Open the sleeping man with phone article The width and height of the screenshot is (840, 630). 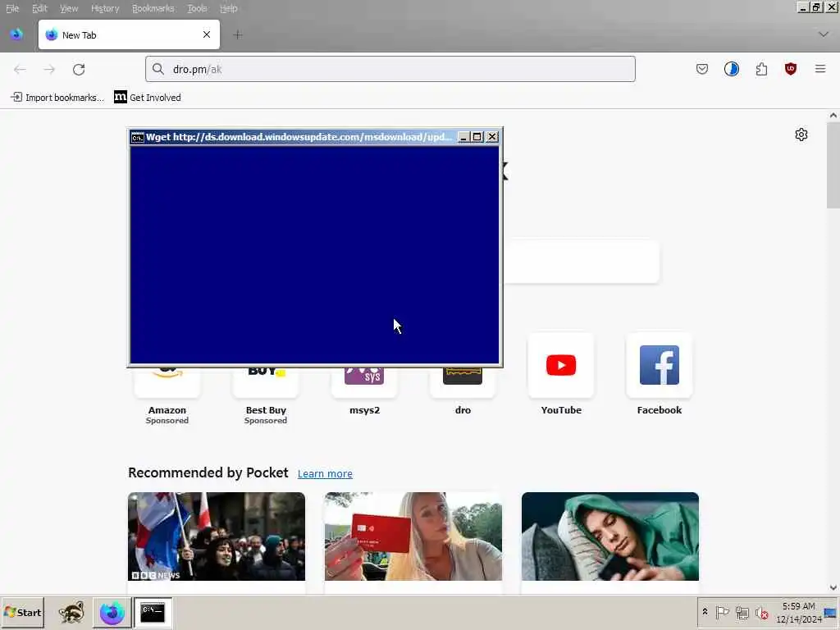click(x=610, y=536)
